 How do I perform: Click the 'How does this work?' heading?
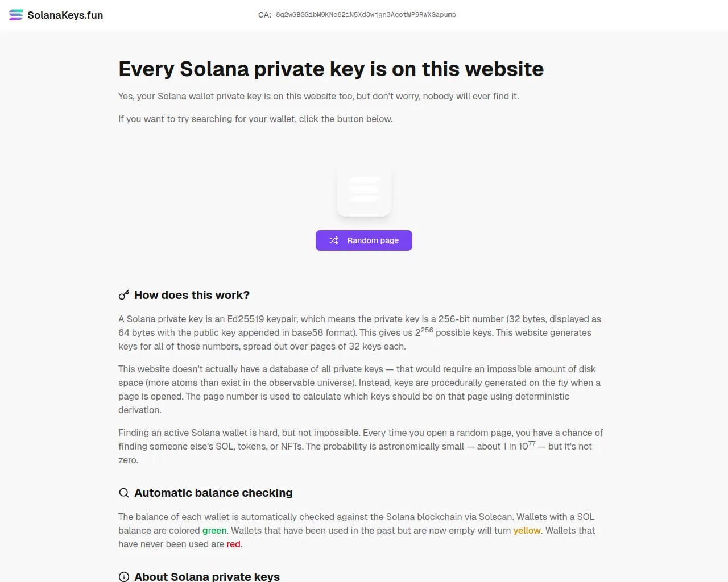point(192,295)
